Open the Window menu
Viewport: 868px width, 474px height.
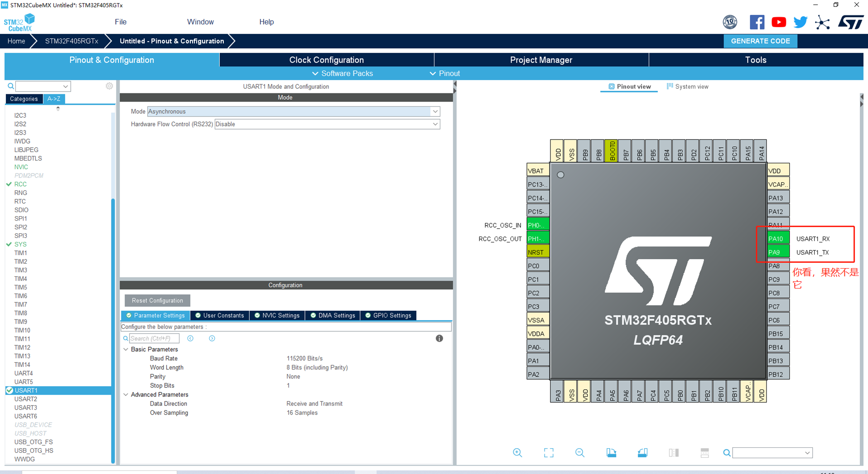point(200,22)
